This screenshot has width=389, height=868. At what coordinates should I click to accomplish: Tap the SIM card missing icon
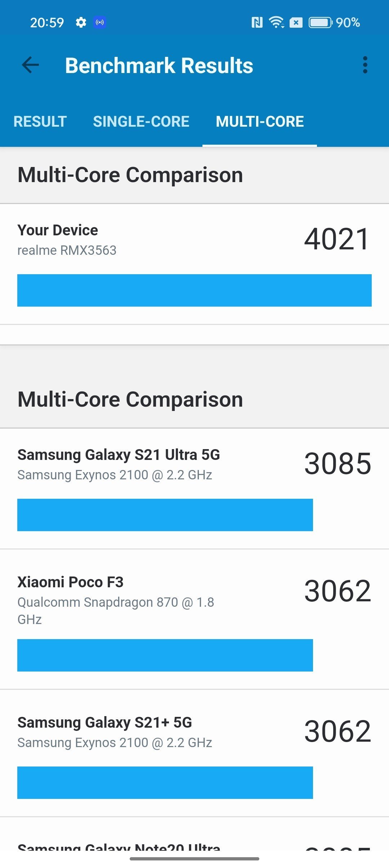click(x=296, y=23)
